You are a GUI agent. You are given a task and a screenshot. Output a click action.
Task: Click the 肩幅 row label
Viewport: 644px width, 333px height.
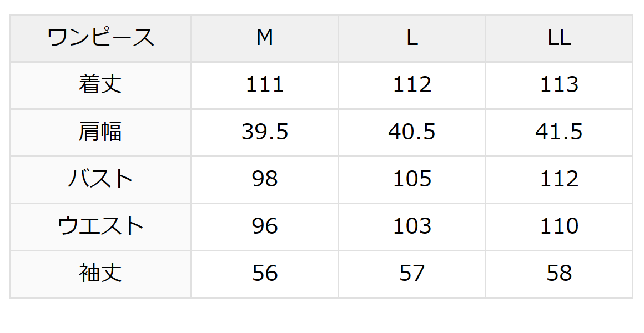coord(100,132)
